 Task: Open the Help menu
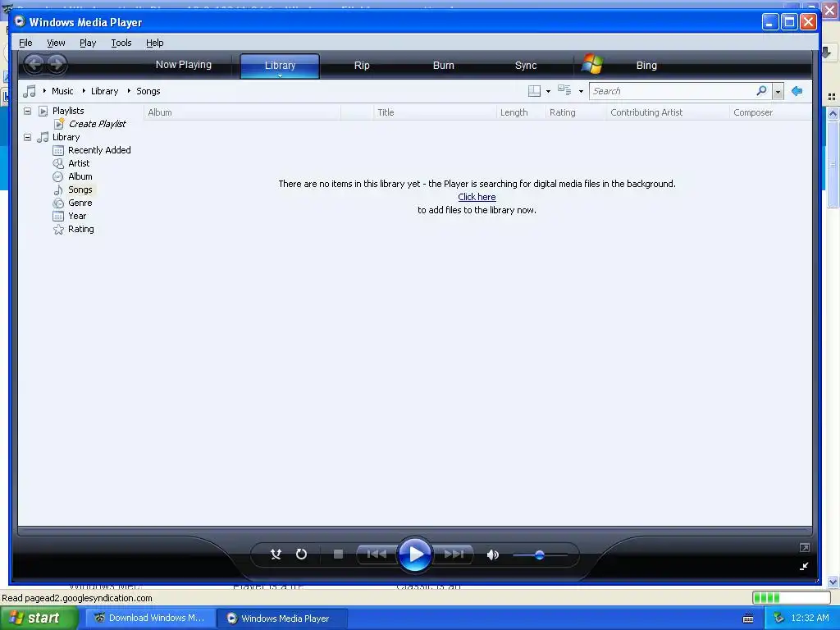pos(155,43)
